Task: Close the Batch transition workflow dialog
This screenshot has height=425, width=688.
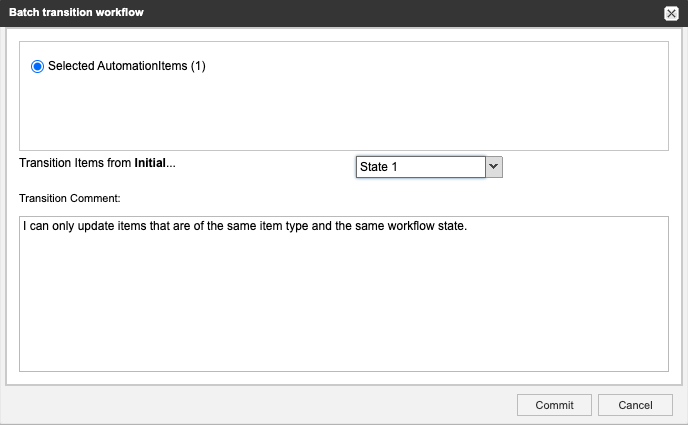Action: [x=671, y=13]
